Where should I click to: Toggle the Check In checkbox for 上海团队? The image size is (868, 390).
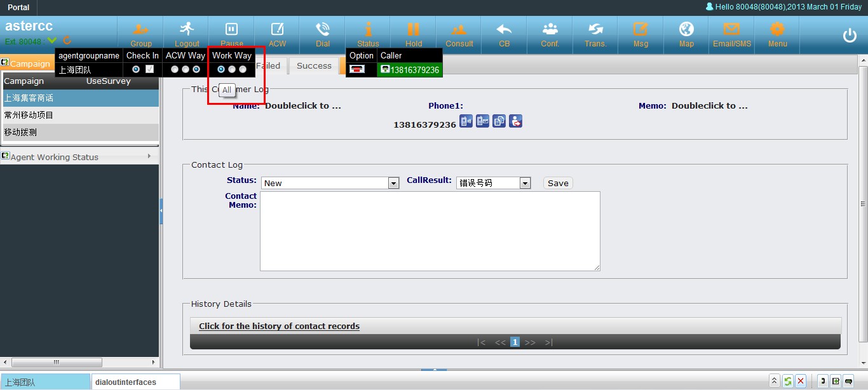pos(150,69)
